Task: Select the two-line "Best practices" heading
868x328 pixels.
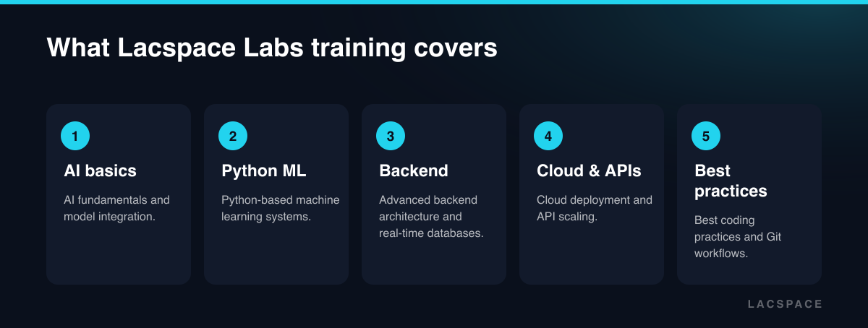Action: pyautogui.click(x=731, y=181)
